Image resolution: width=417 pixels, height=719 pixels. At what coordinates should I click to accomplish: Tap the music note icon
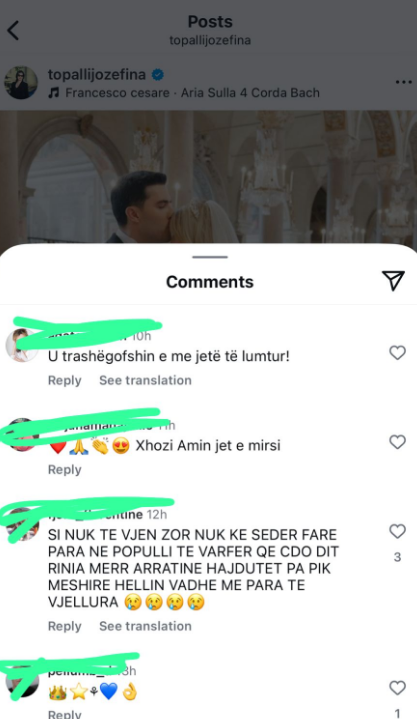(54, 93)
